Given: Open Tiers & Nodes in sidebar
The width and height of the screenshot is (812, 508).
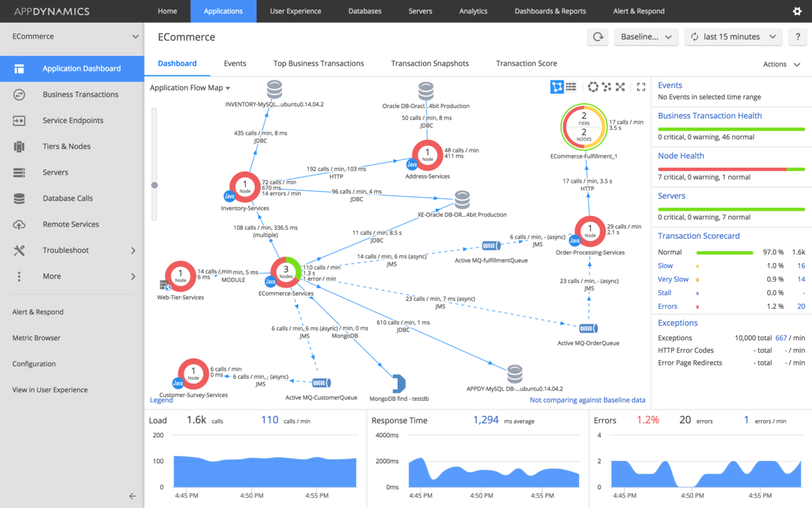Looking at the screenshot, I should coord(72,146).
